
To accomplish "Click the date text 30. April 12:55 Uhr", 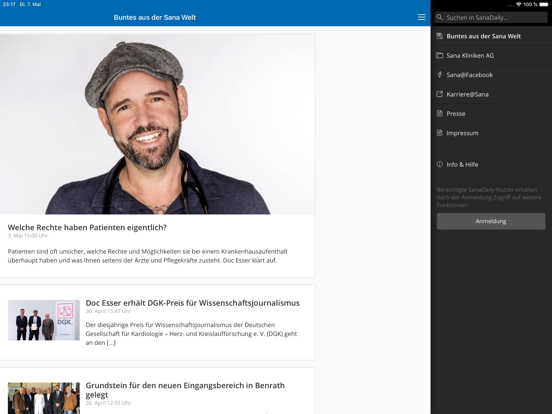I will pyautogui.click(x=108, y=403).
